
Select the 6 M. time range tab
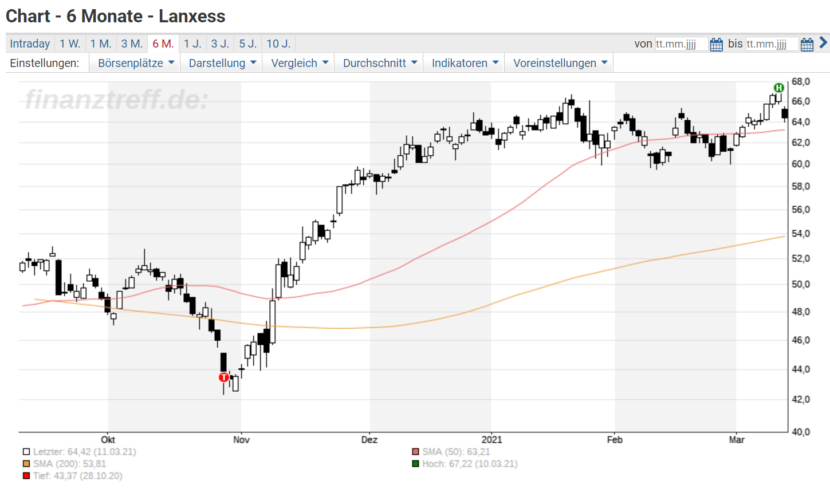pyautogui.click(x=163, y=44)
